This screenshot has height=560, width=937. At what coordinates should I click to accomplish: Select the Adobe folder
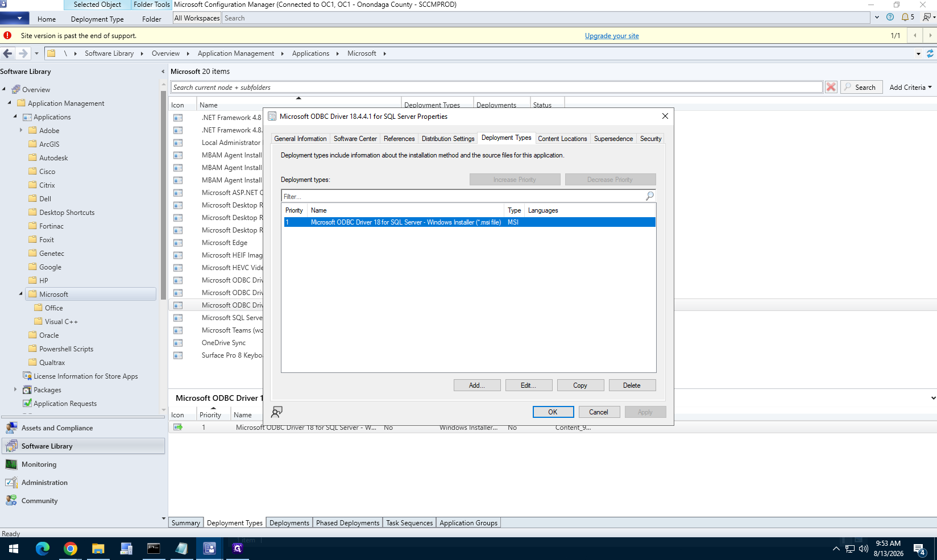coord(49,131)
